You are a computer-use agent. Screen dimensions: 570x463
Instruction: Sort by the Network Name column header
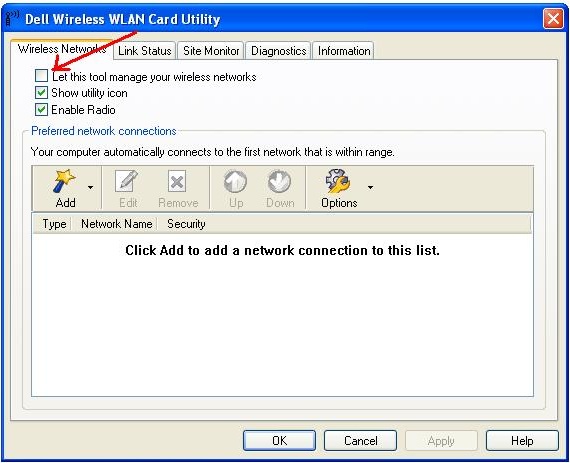(116, 224)
